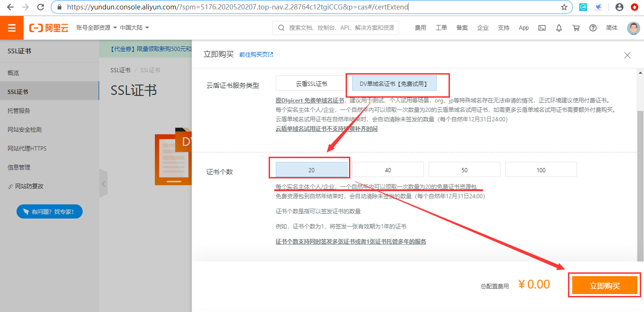
Task: Open the shopping cart
Action: (x=576, y=28)
